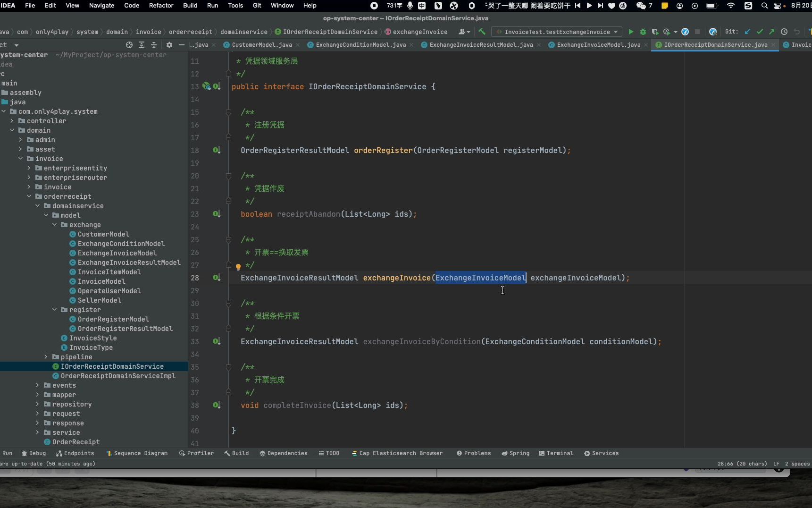Select OrderReceiptDomainServiceImpl in project tree

[118, 376]
